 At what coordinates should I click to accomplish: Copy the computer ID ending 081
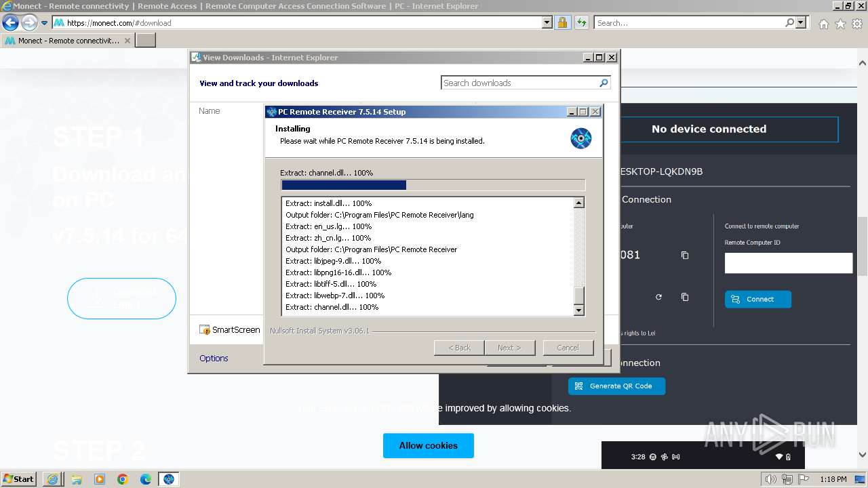coord(685,256)
